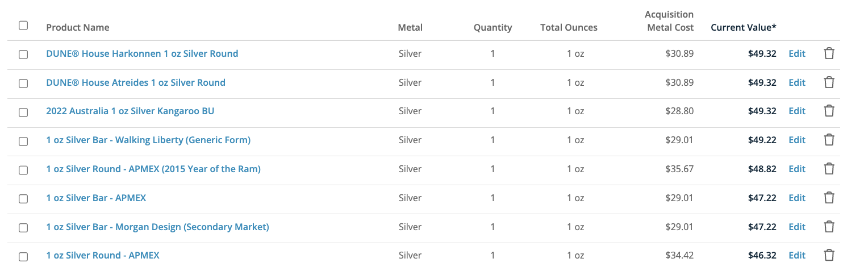This screenshot has width=868, height=275.
Task: Click the Acquisition Metal Cost column header
Action: coord(669,21)
